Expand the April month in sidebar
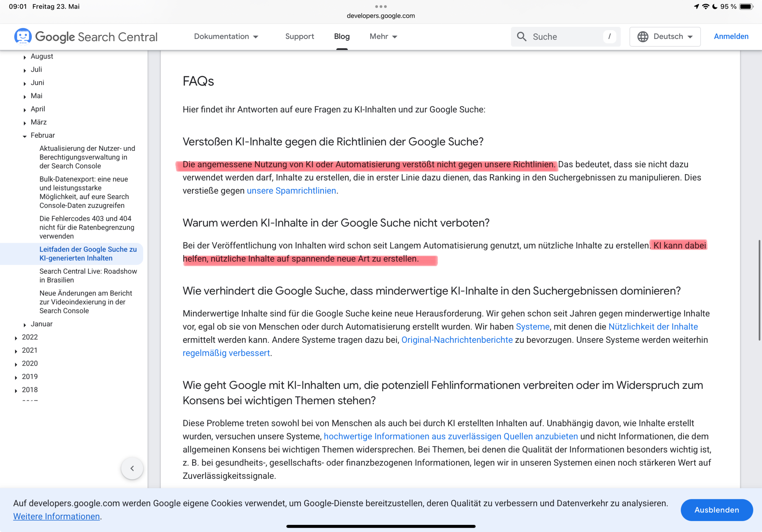Screen dimensions: 762x532 (25, 110)
